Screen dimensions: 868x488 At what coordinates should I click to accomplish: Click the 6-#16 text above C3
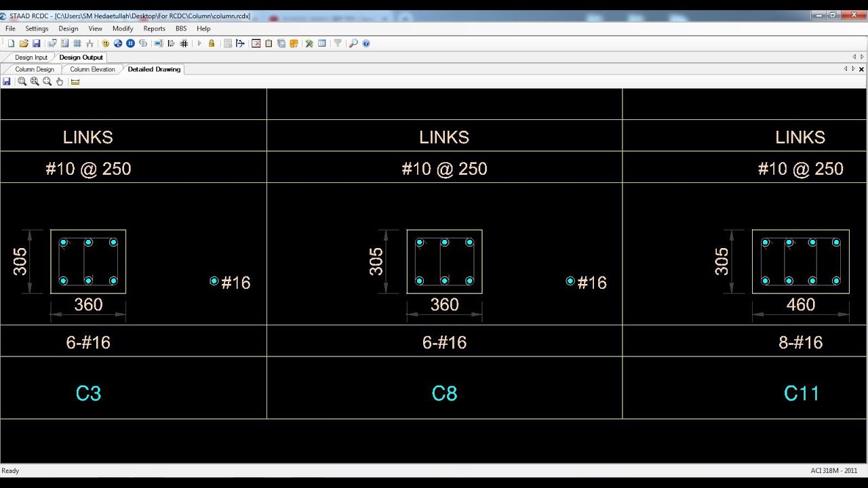(x=88, y=343)
